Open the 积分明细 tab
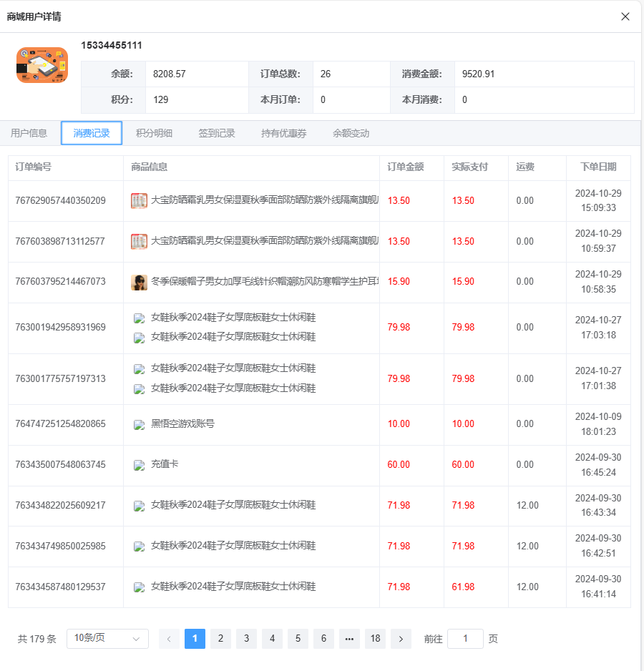Screen dimensions: 644x671 [x=154, y=133]
